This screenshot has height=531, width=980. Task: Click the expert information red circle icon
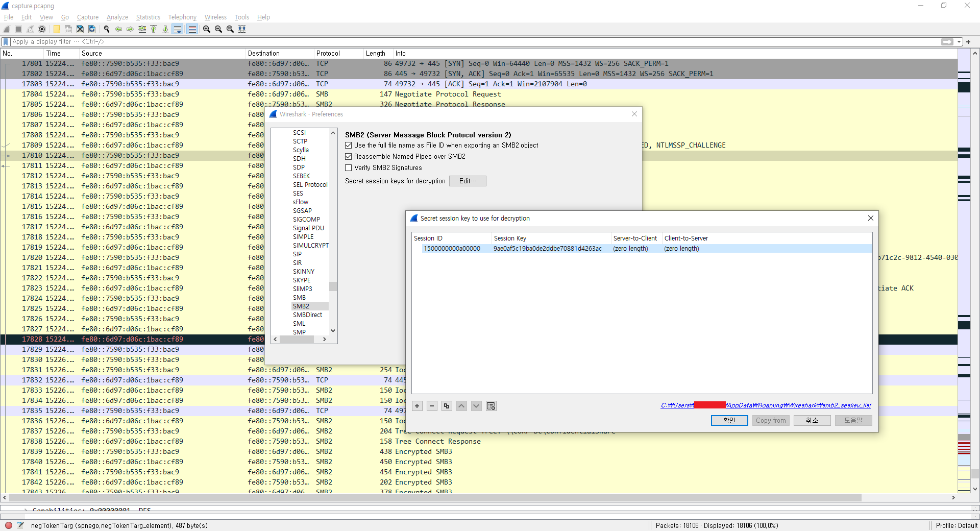point(9,525)
